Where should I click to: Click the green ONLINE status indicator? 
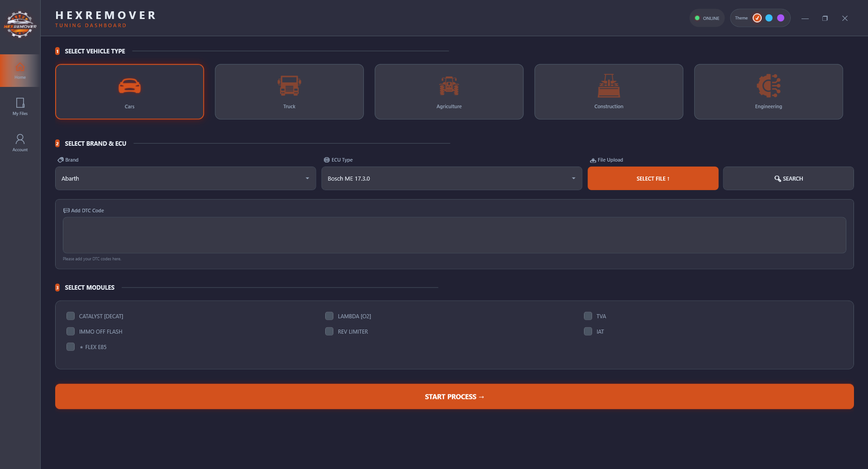(707, 18)
